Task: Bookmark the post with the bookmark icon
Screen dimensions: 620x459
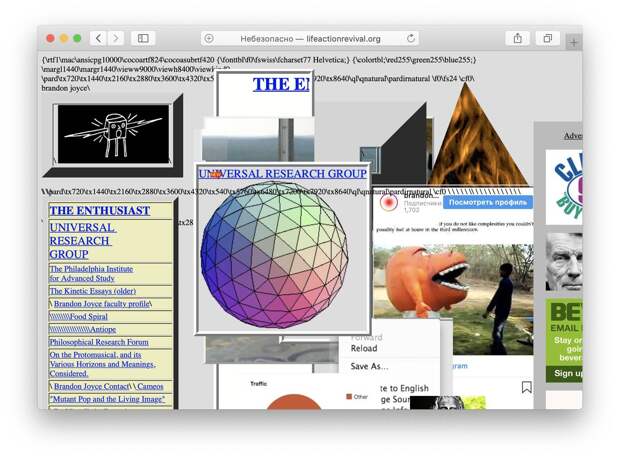Action: pos(526,387)
